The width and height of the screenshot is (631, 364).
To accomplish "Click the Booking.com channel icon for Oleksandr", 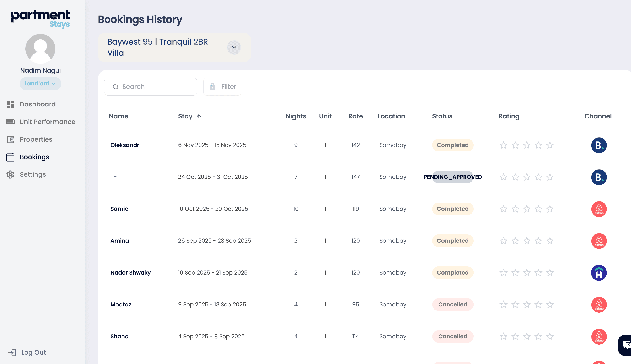I will tap(599, 145).
